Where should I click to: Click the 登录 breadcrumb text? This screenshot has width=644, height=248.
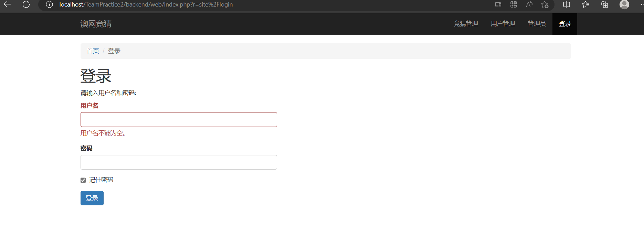(x=114, y=51)
